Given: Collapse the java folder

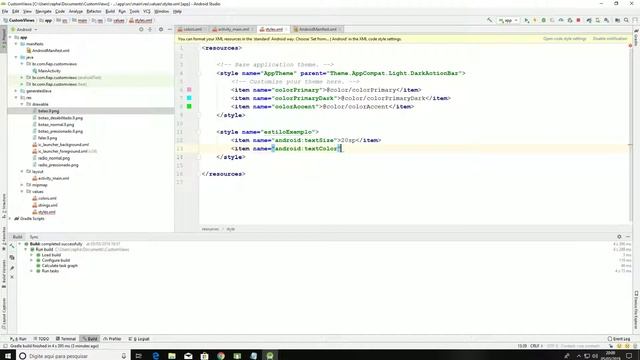Looking at the screenshot, I should tap(16, 57).
